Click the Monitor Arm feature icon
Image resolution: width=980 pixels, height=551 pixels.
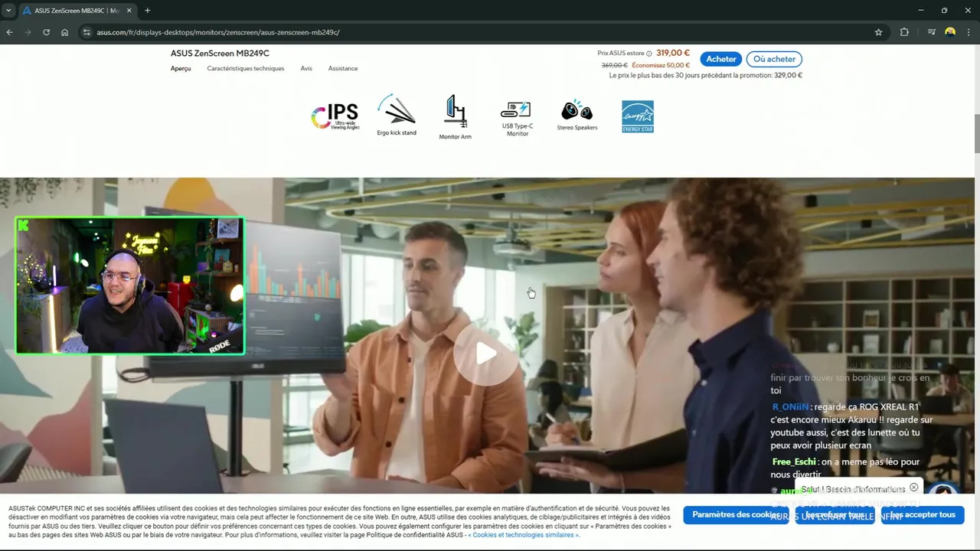[455, 117]
